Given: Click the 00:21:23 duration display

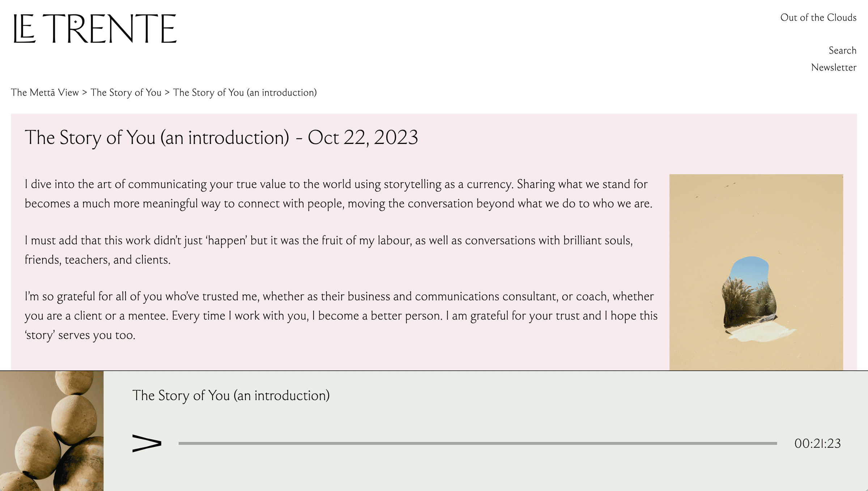Looking at the screenshot, I should [817, 444].
